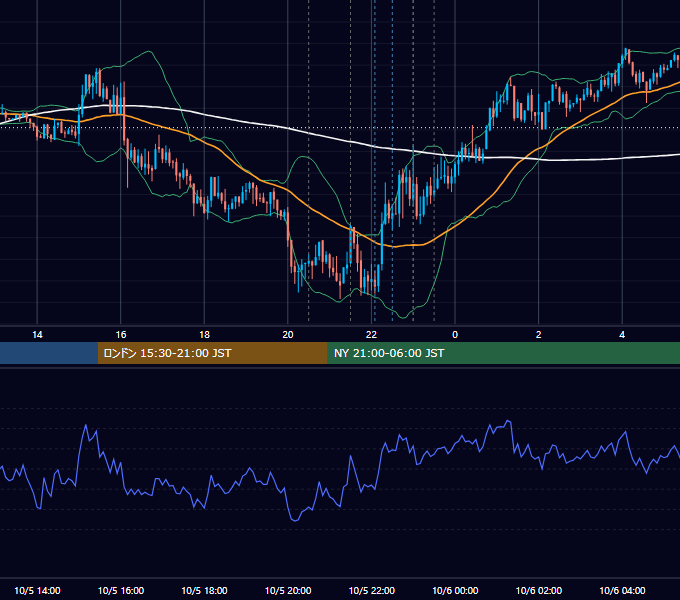
Task: Click the 10/6 04:00 time label
Action: coord(622,590)
